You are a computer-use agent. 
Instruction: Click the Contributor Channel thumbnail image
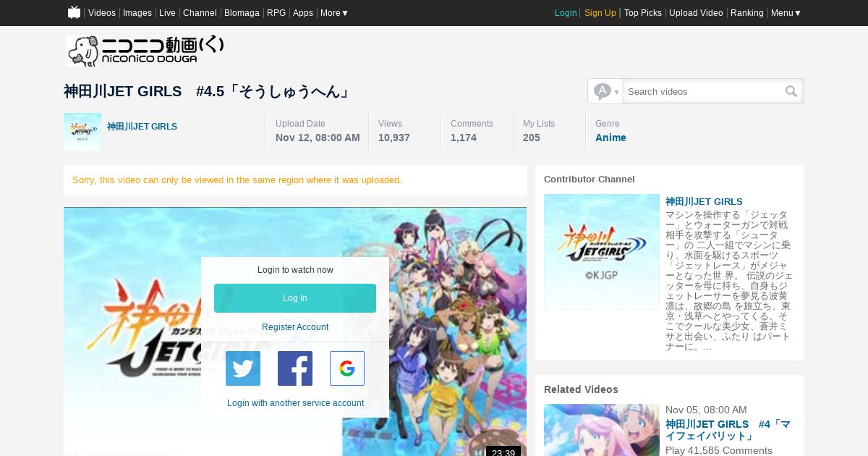point(602,252)
